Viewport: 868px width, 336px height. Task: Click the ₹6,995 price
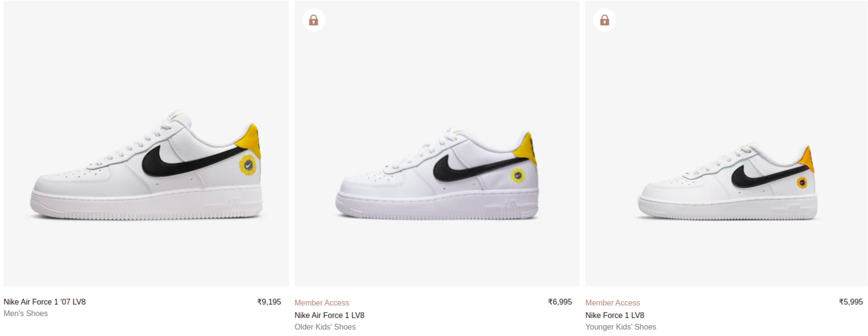click(560, 302)
